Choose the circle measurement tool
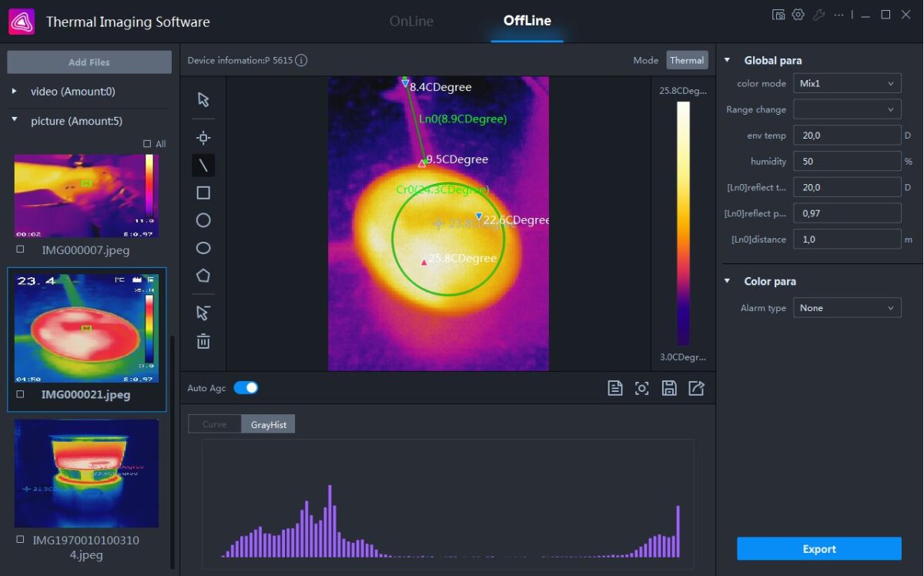924x576 pixels. coord(203,220)
